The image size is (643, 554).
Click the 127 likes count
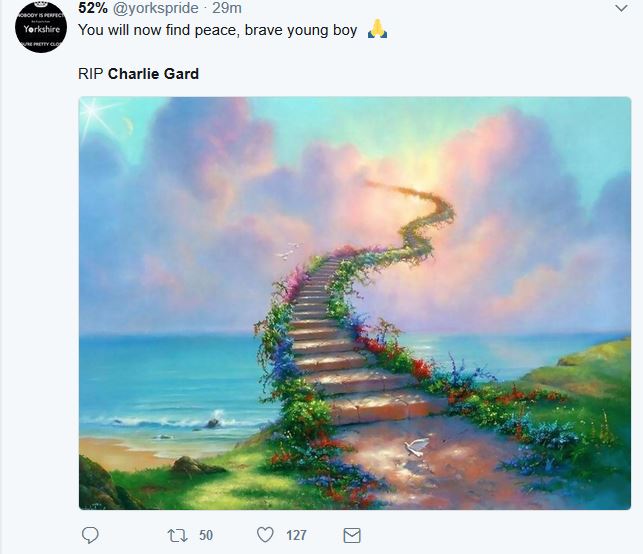[296, 536]
